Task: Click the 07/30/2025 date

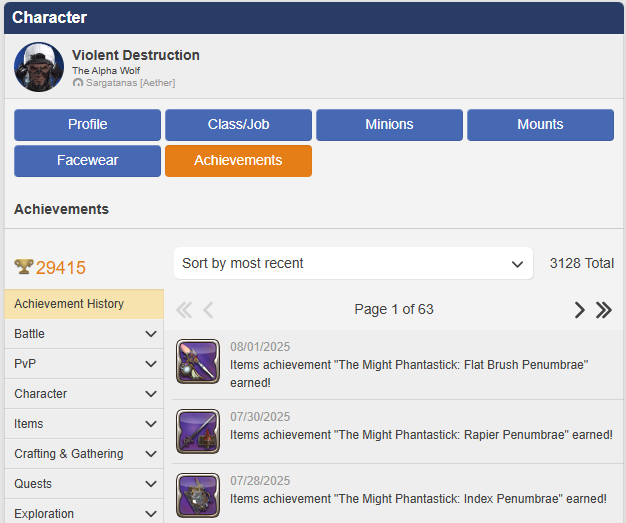Action: coord(260,416)
